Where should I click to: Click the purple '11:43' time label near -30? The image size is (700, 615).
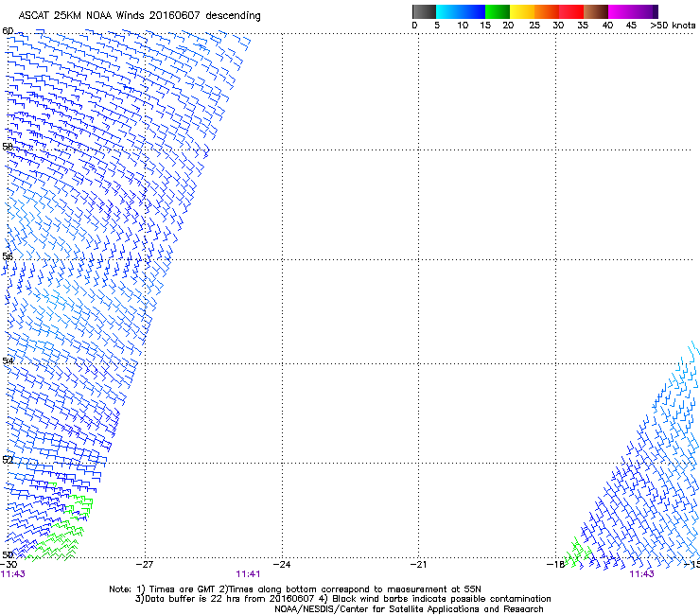coord(13,574)
